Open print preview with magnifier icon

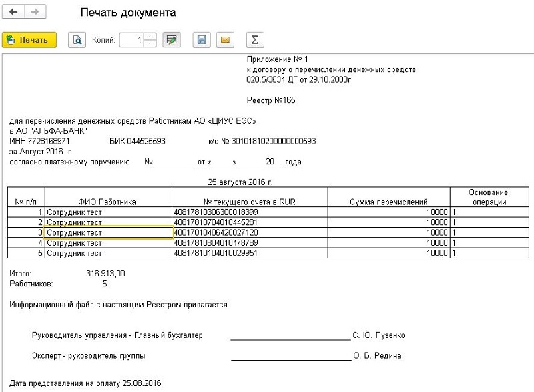78,40
